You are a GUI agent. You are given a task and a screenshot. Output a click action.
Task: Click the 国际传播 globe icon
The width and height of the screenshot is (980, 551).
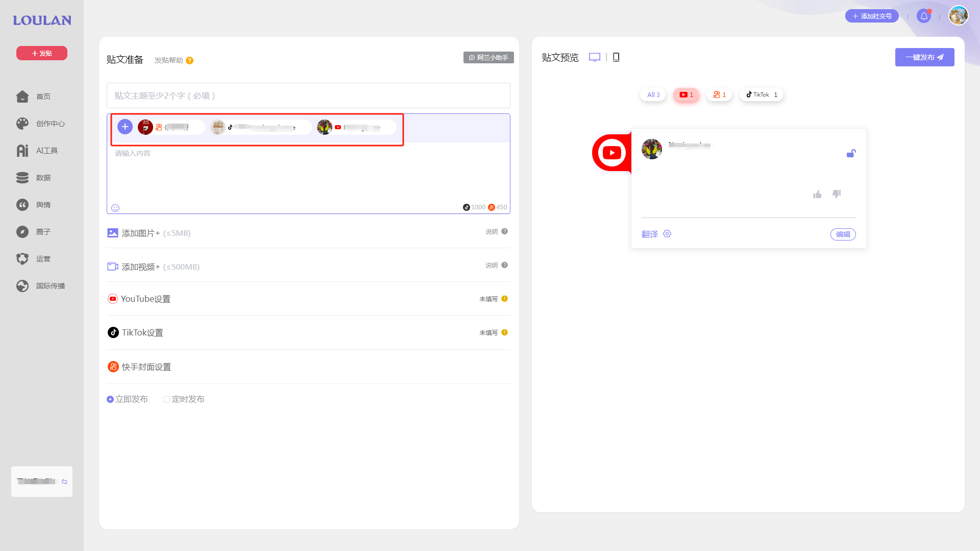pos(22,286)
